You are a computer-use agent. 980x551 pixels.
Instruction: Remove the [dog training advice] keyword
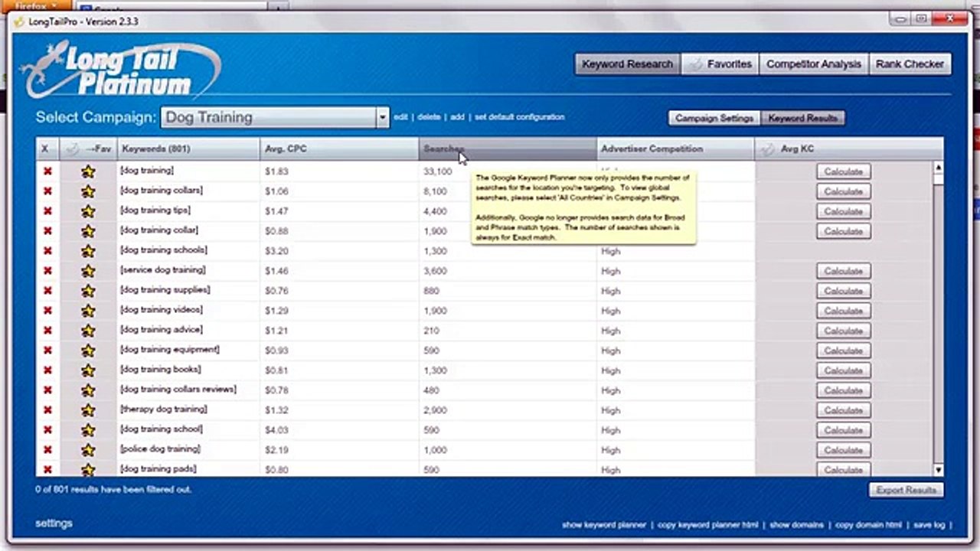(x=47, y=331)
